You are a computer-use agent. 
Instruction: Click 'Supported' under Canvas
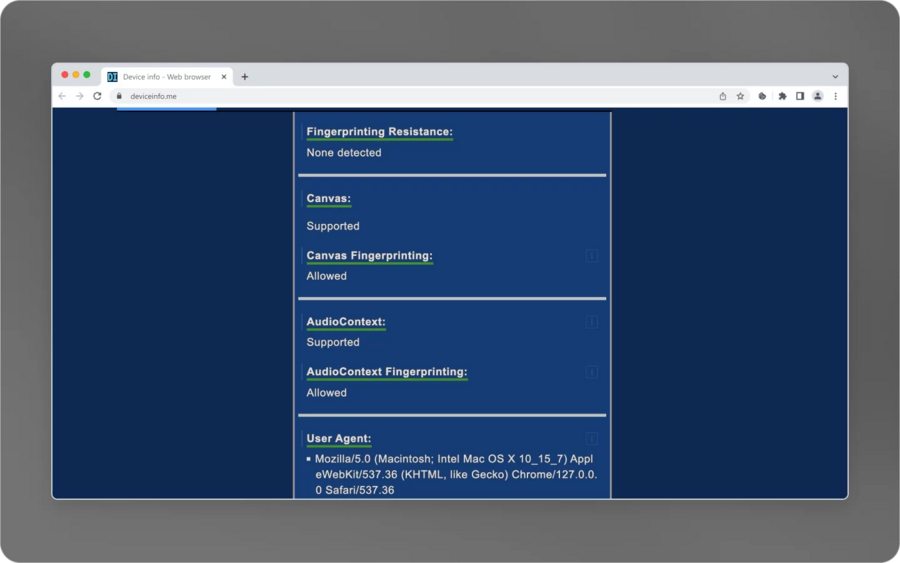point(333,226)
